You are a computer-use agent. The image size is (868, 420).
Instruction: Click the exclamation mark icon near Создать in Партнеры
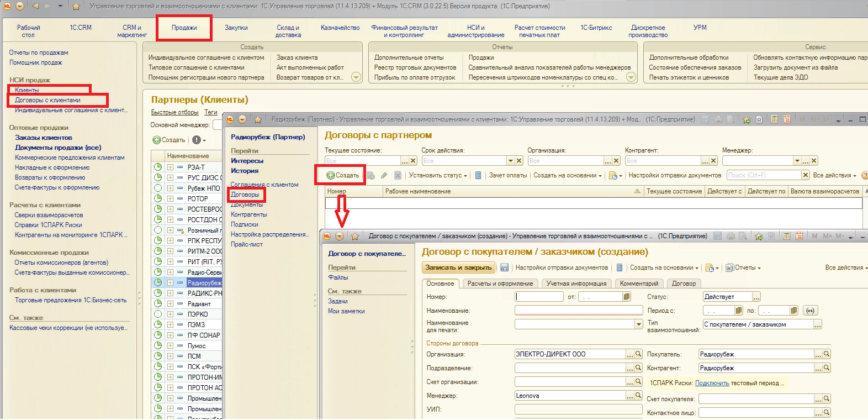point(196,140)
